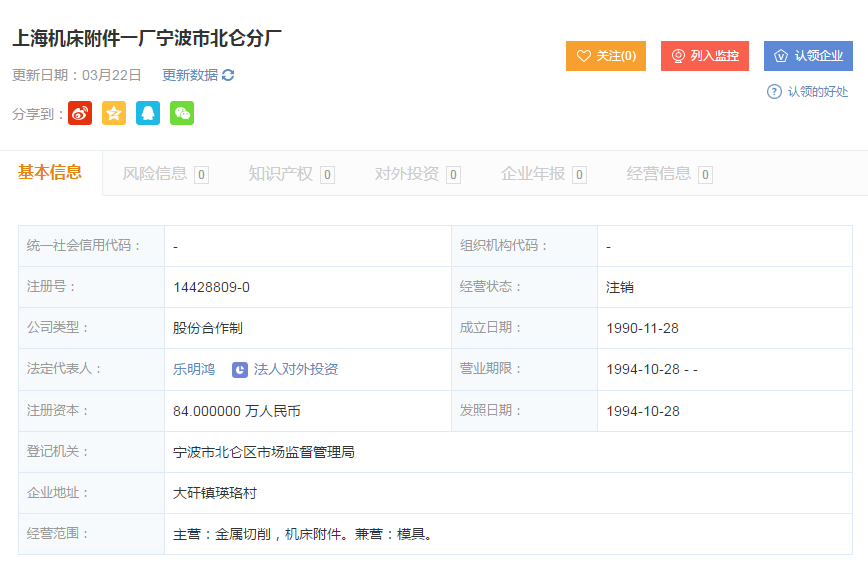Select the 基本信息 tab
This screenshot has width=868, height=565.
50,173
